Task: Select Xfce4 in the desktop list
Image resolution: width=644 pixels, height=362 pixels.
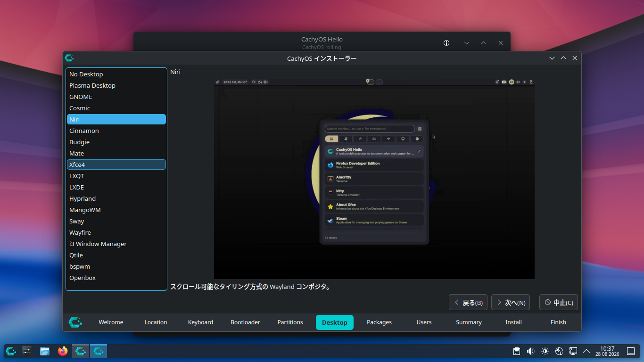Action: pos(116,165)
